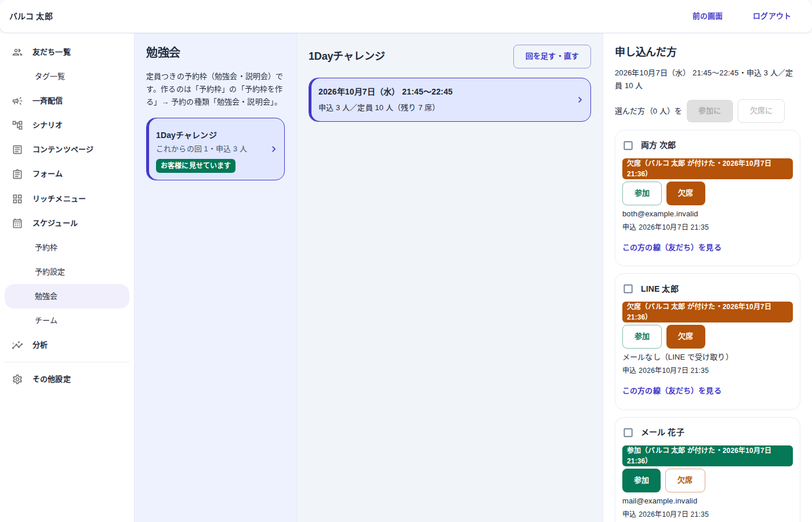Click the 申し込んだ方 heading
This screenshot has height=522, width=812.
click(646, 52)
